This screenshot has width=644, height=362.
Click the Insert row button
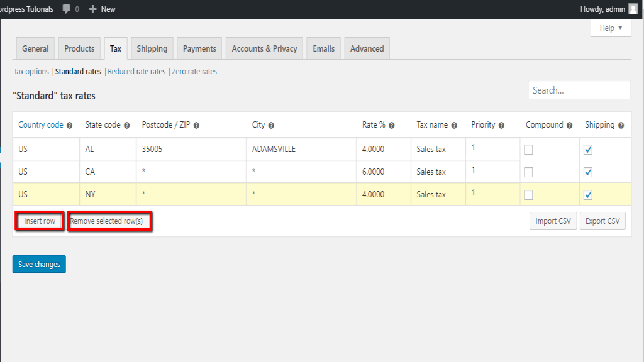40,221
